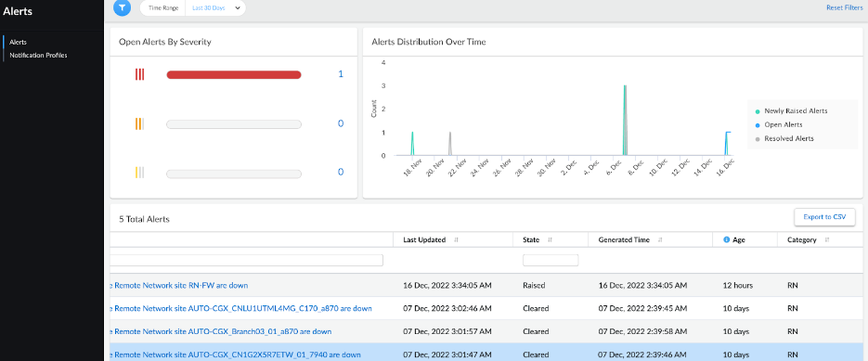Open the Alerts item in sidebar
This screenshot has width=868, height=361.
point(19,42)
